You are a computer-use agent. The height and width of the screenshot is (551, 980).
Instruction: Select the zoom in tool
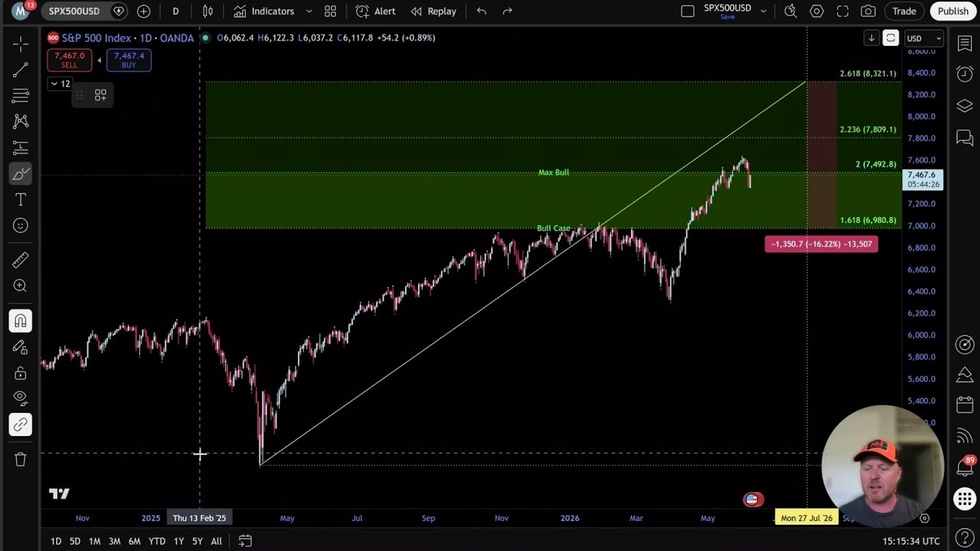point(21,286)
